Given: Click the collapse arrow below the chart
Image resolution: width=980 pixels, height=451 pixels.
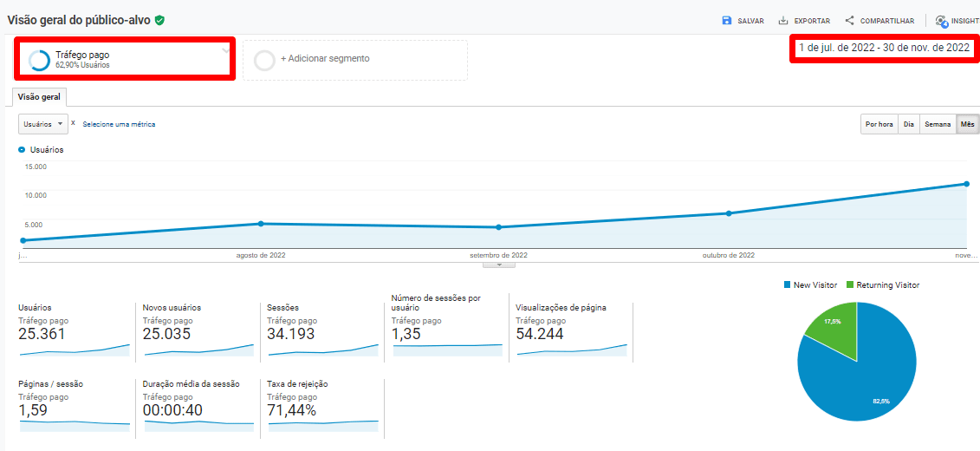Looking at the screenshot, I should click(x=498, y=265).
